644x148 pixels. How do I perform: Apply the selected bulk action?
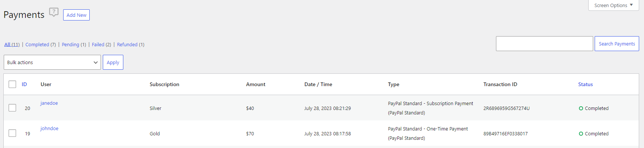point(113,62)
